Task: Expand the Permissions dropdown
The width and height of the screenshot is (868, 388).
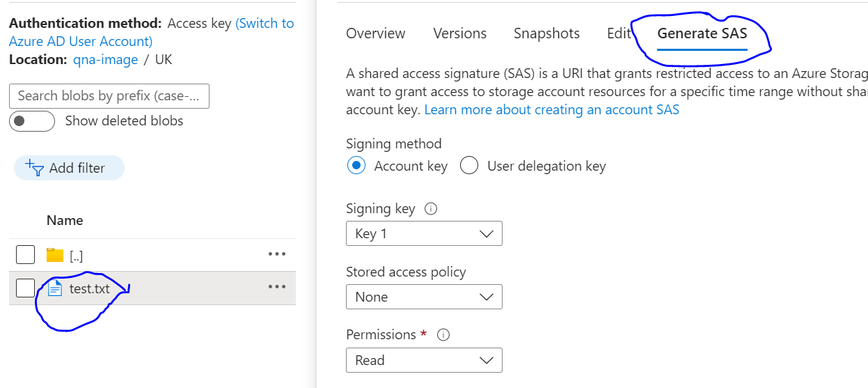Action: 423,361
